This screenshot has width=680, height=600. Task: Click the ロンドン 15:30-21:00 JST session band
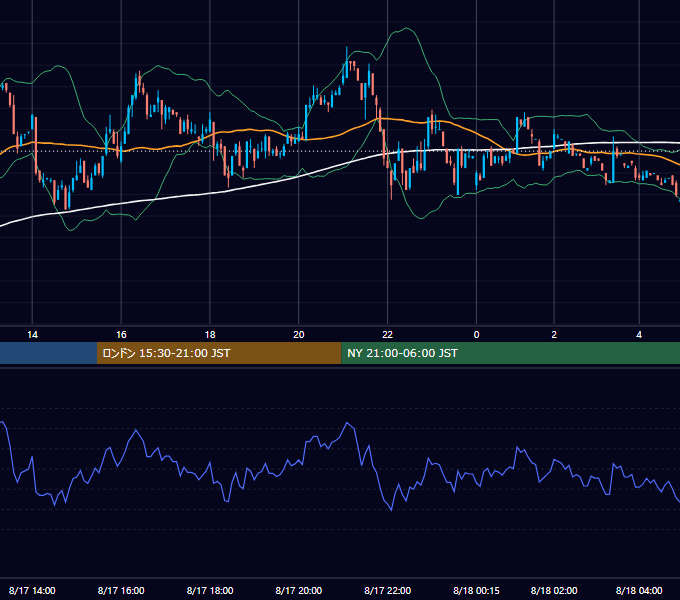(219, 353)
